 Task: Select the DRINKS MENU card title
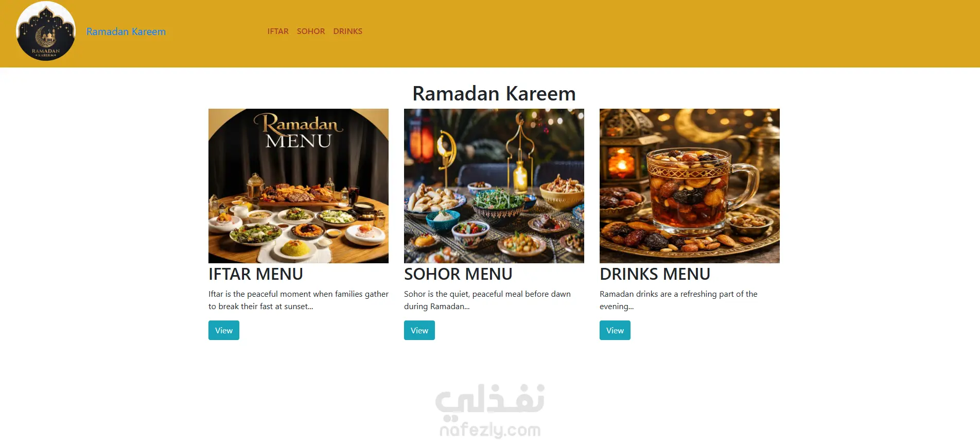(x=655, y=274)
